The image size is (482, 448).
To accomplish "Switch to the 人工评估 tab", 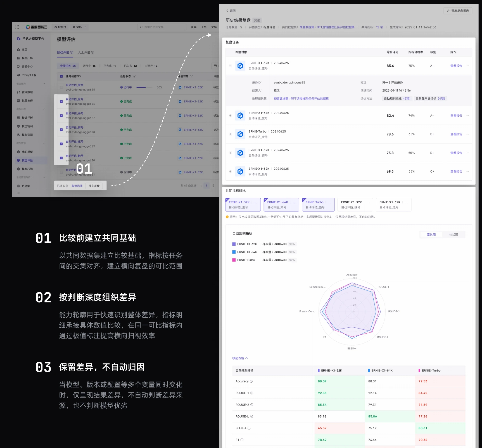I will (86, 52).
